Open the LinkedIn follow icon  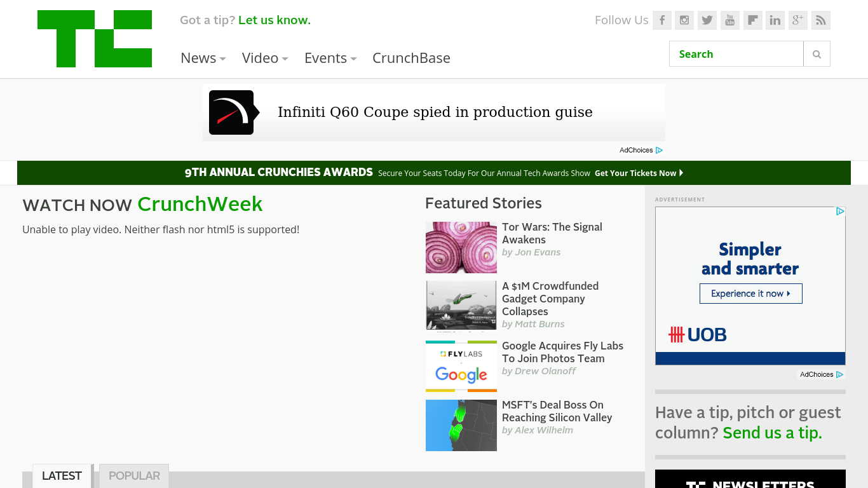pos(775,20)
